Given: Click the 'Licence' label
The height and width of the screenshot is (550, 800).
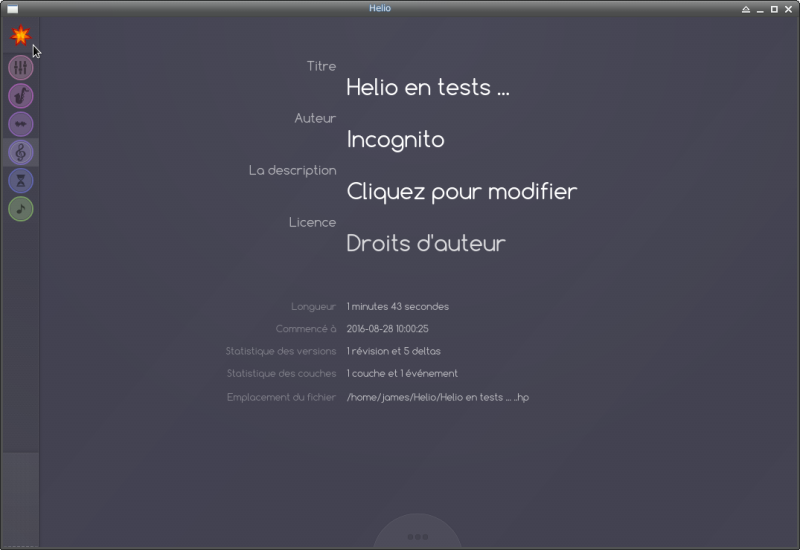Looking at the screenshot, I should pos(312,222).
